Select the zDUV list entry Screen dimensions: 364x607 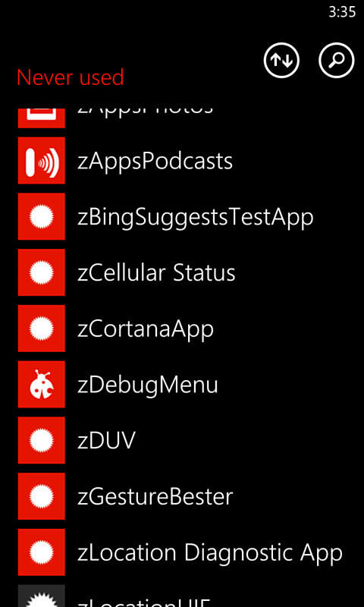pos(106,441)
